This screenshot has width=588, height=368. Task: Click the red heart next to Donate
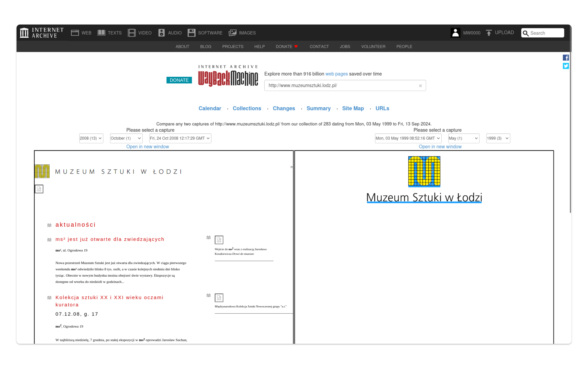[x=296, y=47]
